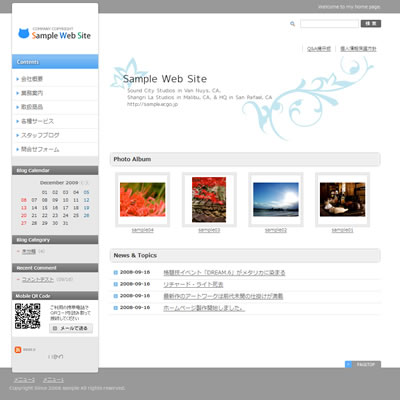The height and width of the screenshot is (400, 400).
Task: Click bullet icon beside DREAM.6 news item
Action: [116, 273]
